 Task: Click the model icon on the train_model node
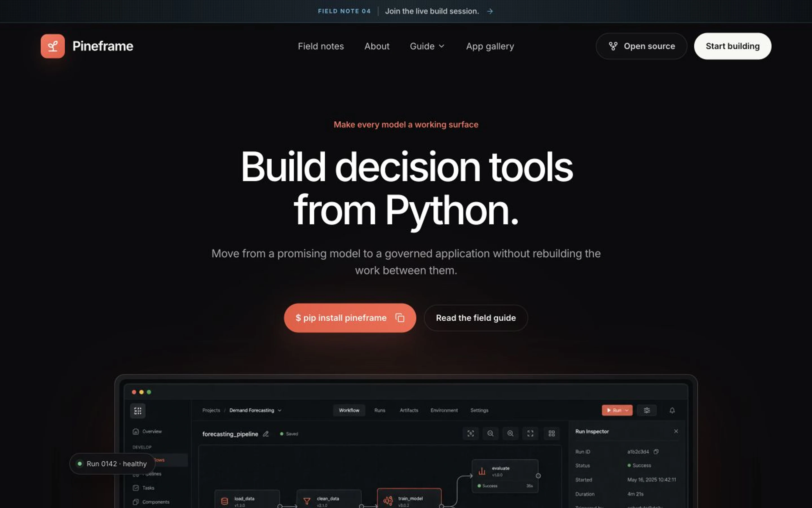pos(388,501)
